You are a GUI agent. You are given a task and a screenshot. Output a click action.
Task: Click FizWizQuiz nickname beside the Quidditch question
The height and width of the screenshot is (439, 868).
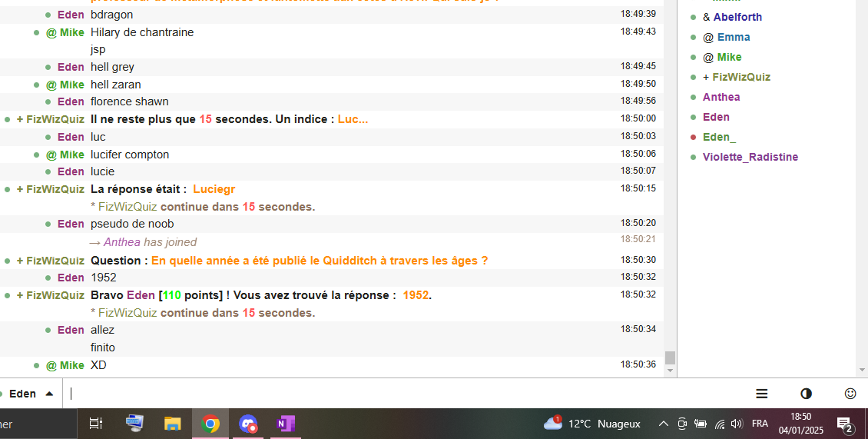55,261
